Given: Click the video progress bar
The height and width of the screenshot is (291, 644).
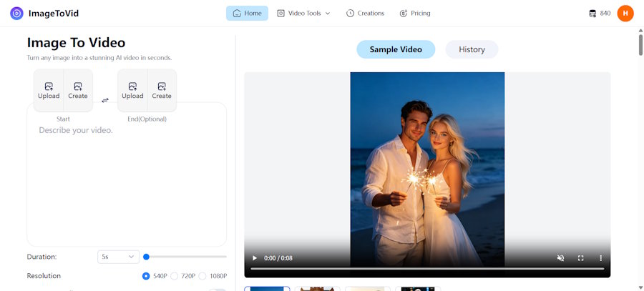Looking at the screenshot, I should (427, 269).
